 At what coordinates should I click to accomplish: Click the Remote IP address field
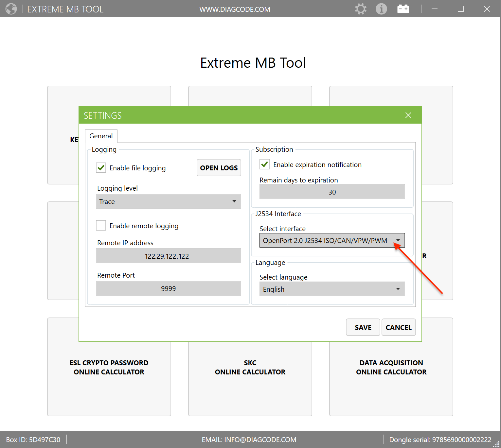[168, 256]
